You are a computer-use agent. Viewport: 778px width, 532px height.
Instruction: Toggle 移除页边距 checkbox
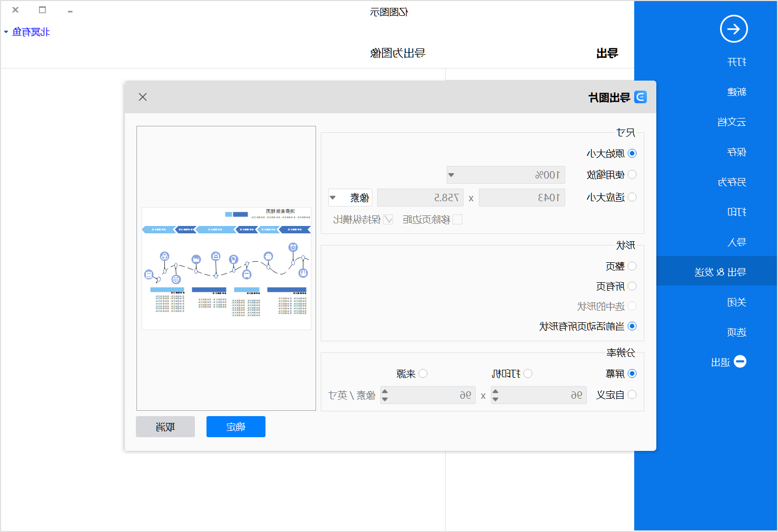tap(458, 219)
